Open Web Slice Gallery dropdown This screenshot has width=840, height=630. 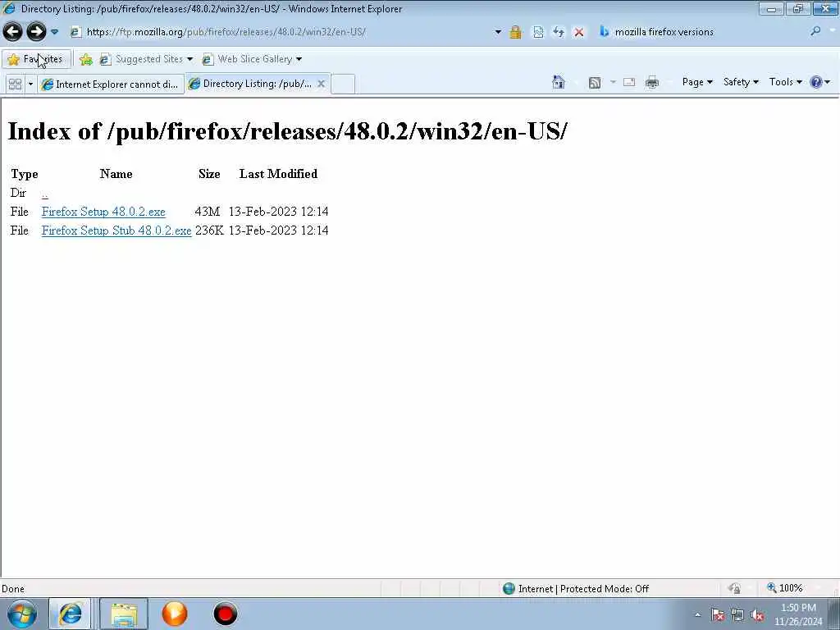point(252,59)
